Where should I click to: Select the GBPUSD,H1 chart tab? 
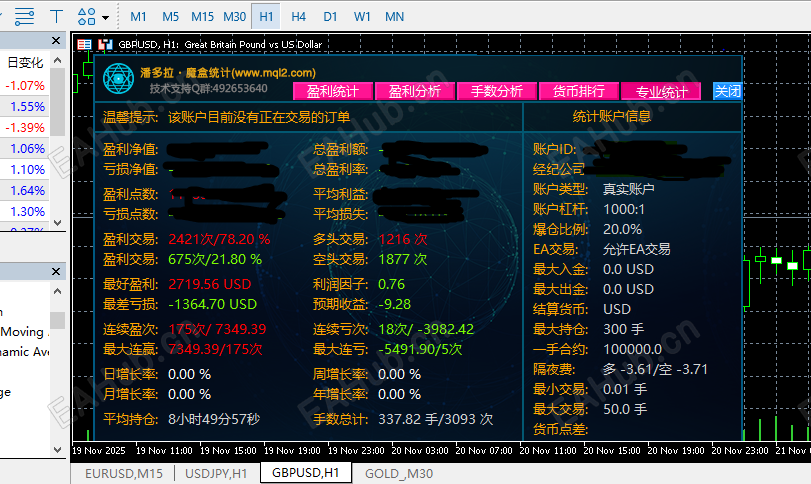[x=306, y=473]
